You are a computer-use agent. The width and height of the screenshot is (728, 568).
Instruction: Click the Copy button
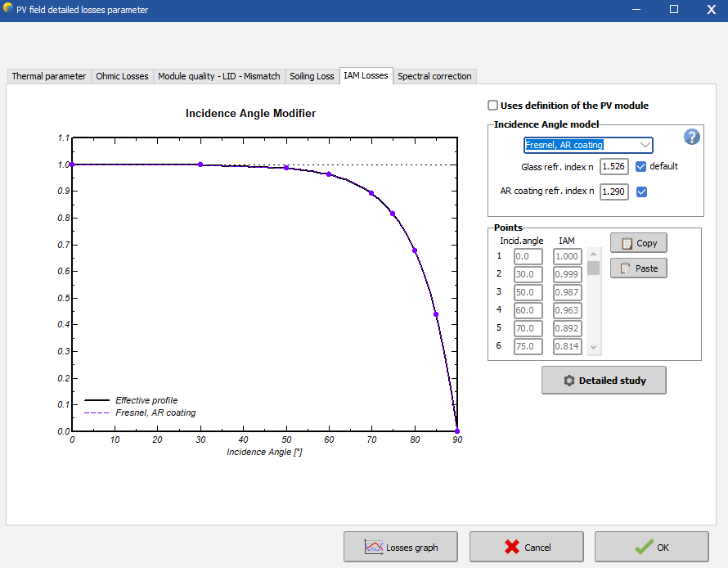638,243
